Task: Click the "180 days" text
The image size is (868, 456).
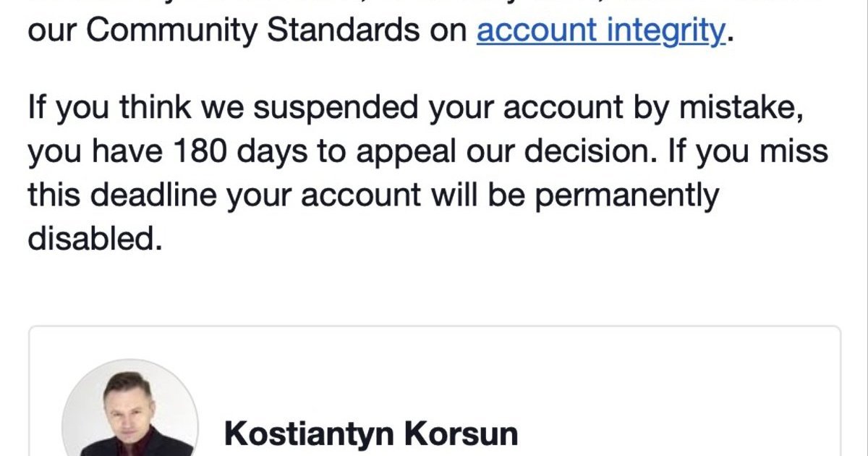Action: coord(229,152)
